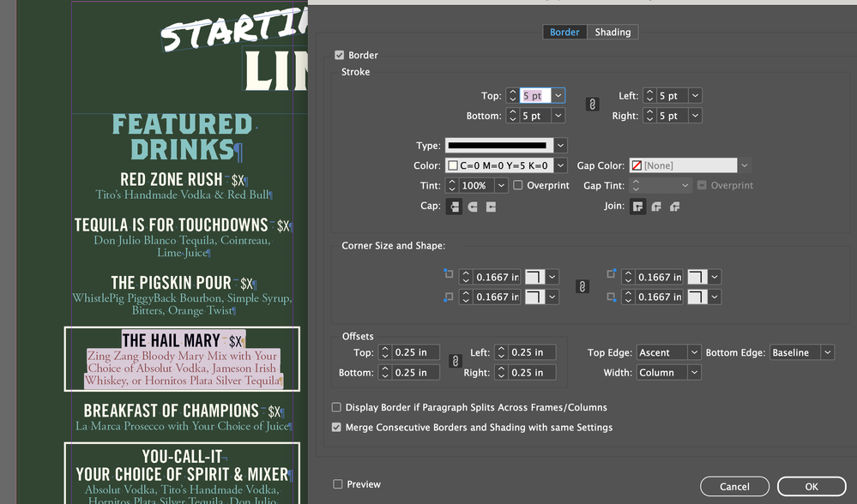The height and width of the screenshot is (504, 857).
Task: Select the miter join icon
Action: (x=638, y=207)
